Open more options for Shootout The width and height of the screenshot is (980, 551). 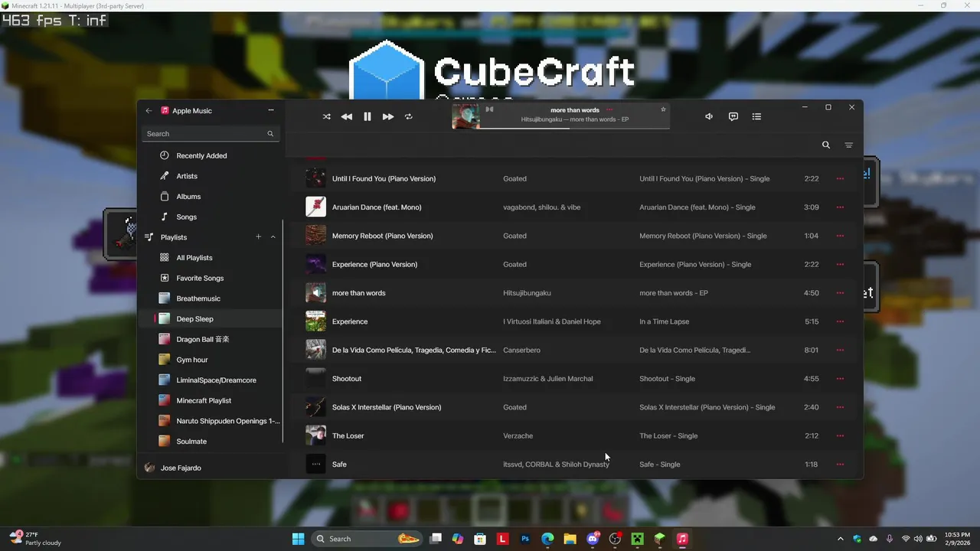(840, 379)
